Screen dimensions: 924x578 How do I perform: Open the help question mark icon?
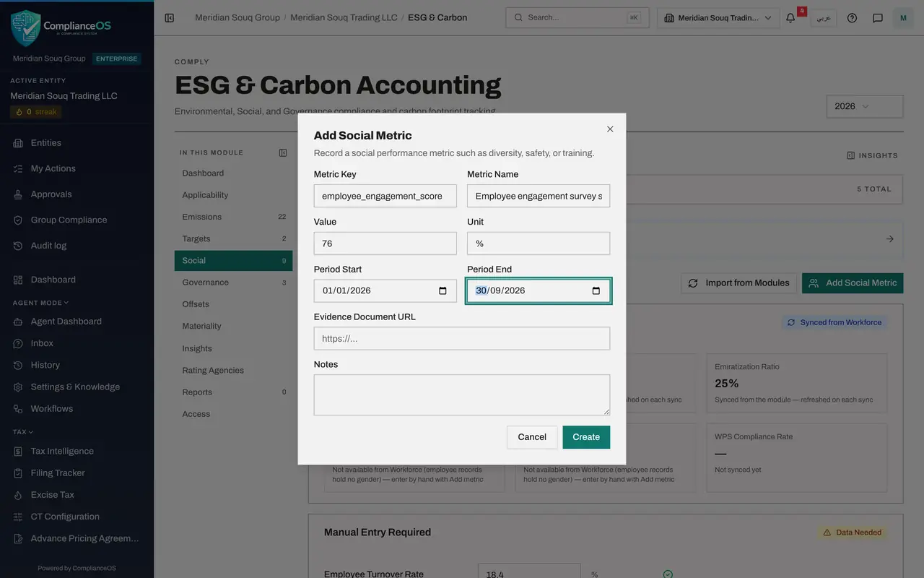point(852,17)
